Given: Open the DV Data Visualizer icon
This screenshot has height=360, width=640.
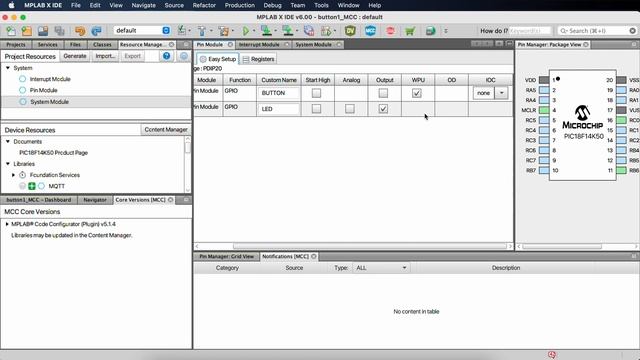Looking at the screenshot, I should tap(350, 31).
